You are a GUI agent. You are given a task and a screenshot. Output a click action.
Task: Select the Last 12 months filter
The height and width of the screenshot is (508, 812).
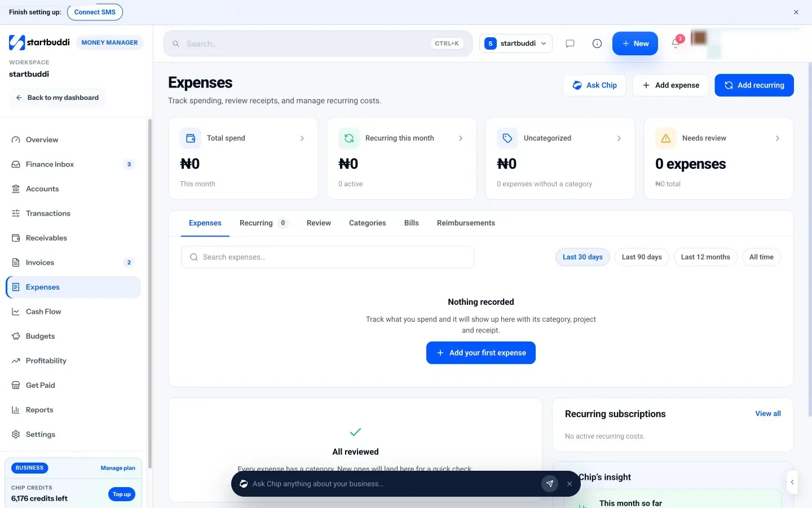pos(705,257)
